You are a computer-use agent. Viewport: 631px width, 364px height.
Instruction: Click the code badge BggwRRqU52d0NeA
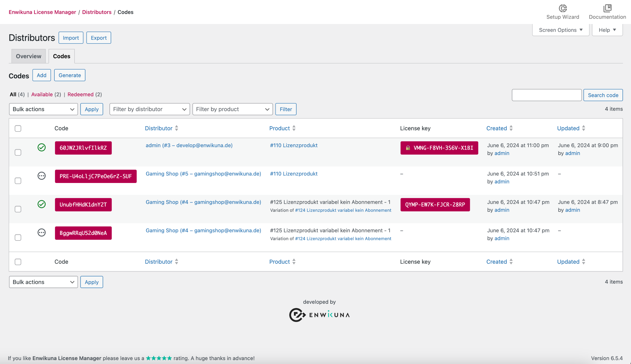pyautogui.click(x=83, y=233)
